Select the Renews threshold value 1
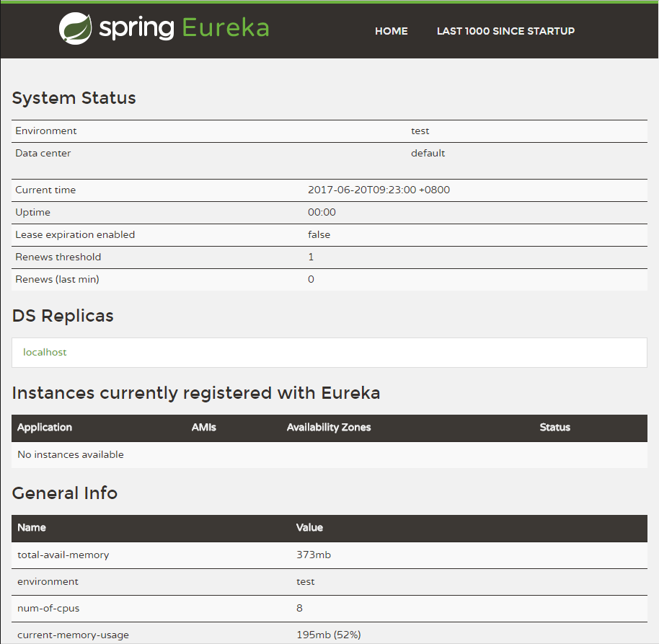Viewport: 659px width, 644px height. [x=311, y=257]
